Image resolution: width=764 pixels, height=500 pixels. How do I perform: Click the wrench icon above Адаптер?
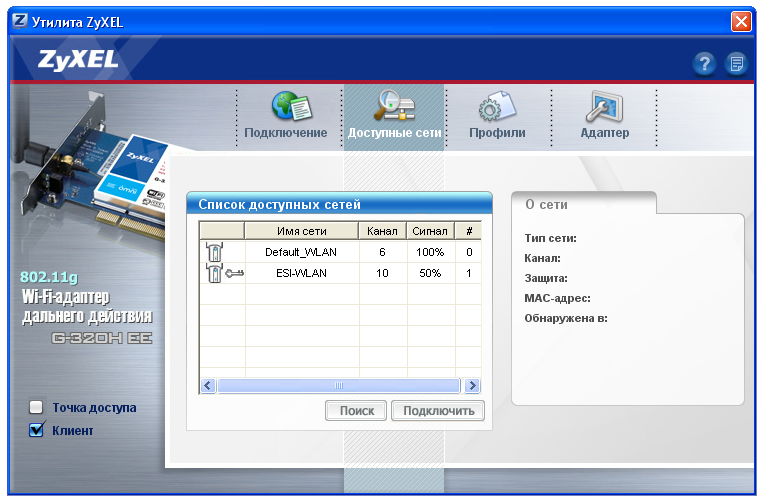pyautogui.click(x=604, y=106)
